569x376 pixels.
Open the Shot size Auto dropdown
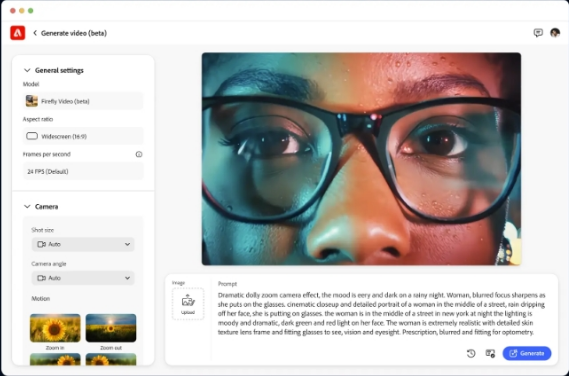[83, 244]
